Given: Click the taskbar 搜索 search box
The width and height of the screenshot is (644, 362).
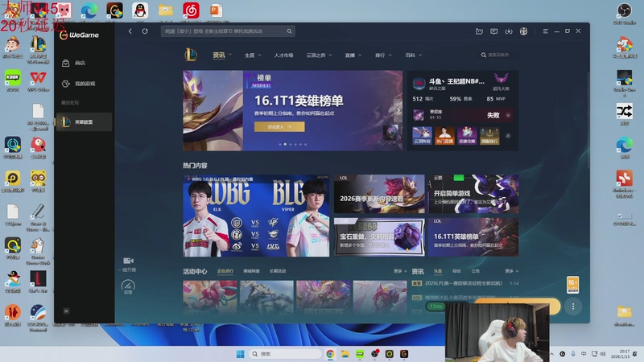Looking at the screenshot, I should tap(286, 354).
